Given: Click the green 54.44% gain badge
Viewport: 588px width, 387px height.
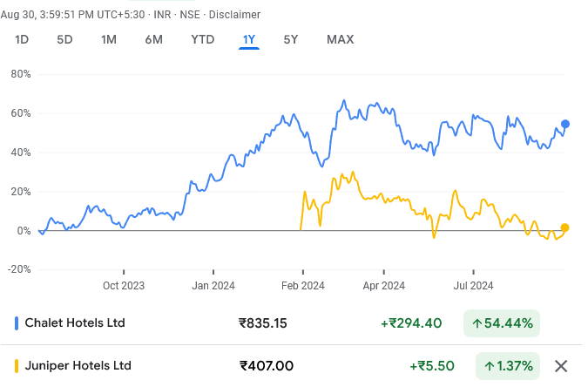Looking at the screenshot, I should coord(502,323).
